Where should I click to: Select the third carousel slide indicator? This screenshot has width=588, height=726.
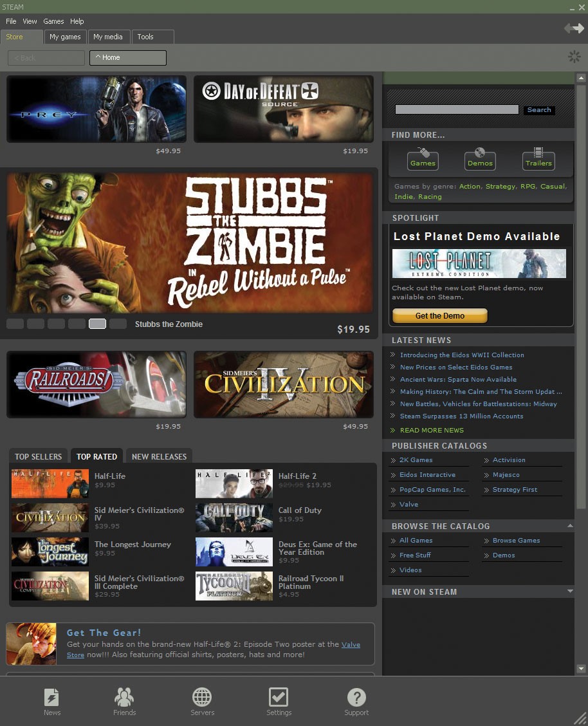(x=56, y=324)
